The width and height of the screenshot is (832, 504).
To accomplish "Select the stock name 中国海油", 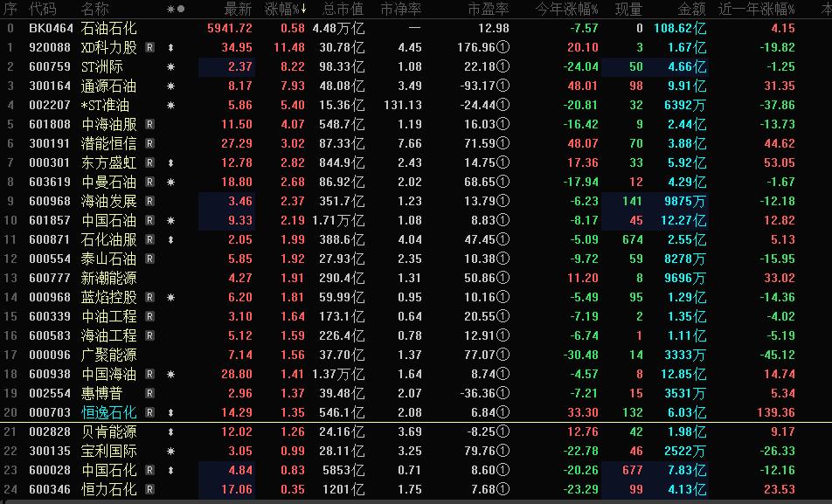I will [108, 374].
